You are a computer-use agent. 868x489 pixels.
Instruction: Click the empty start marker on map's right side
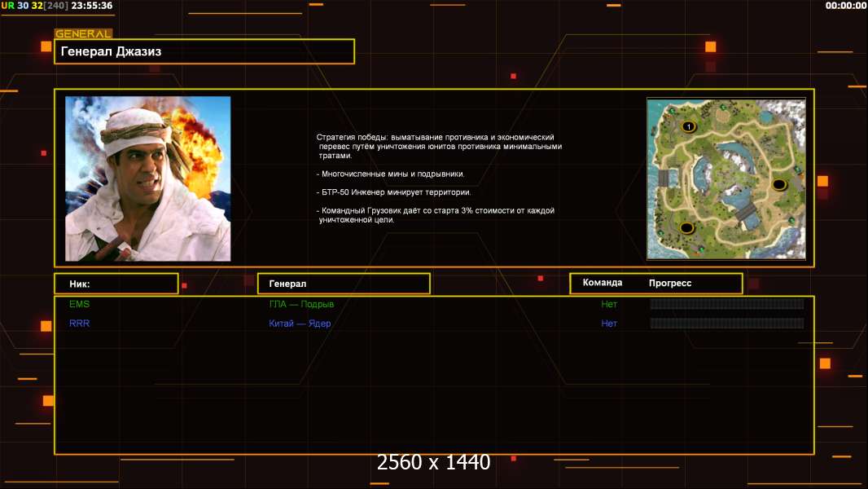pos(778,184)
